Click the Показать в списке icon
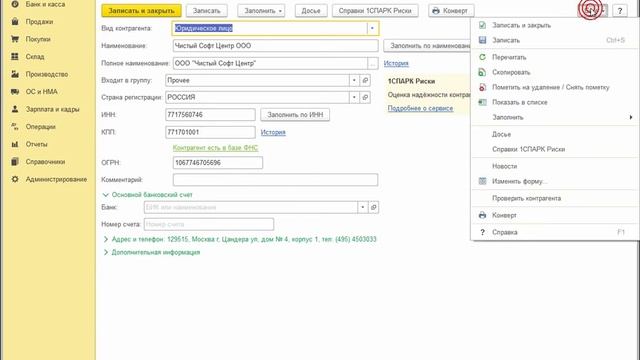 click(482, 102)
